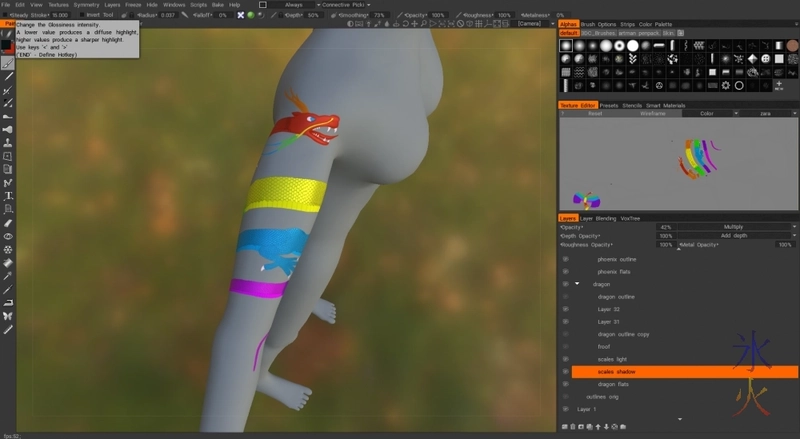Screen dimensions: 800x439
Task: Click the eye icon in left toolbar
Action: coord(8,236)
